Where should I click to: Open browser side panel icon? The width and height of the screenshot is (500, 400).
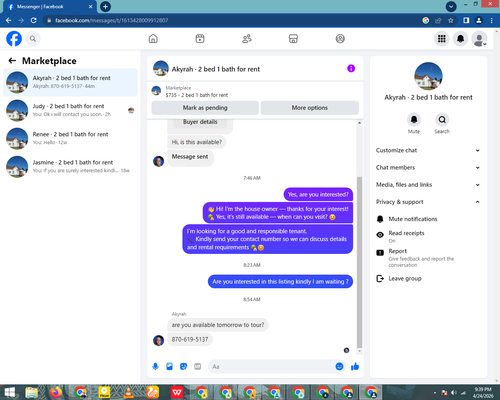coord(466,20)
